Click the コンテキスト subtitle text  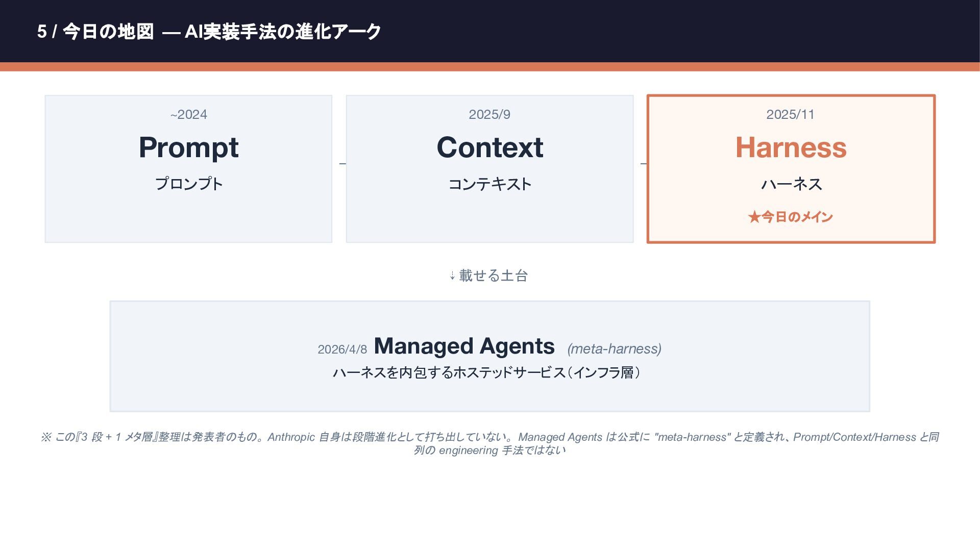[x=489, y=184]
